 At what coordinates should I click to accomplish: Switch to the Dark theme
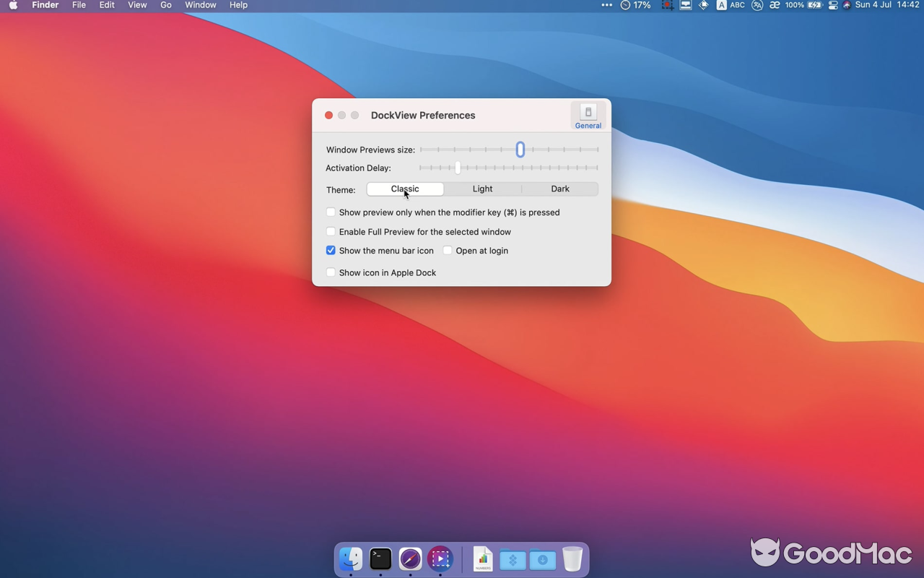point(560,189)
